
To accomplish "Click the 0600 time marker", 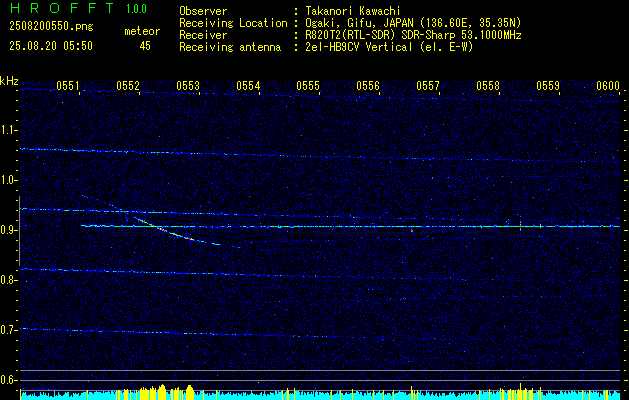I will (x=608, y=86).
